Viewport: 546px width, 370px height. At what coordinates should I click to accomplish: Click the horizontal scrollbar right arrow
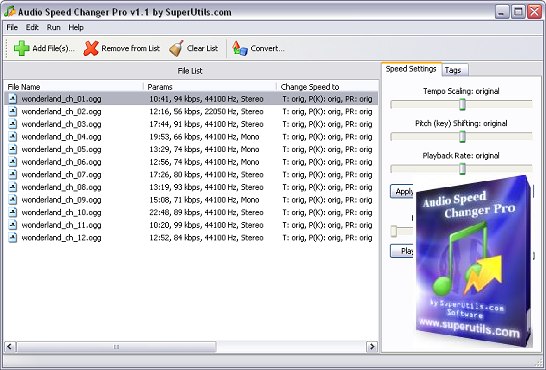click(372, 347)
